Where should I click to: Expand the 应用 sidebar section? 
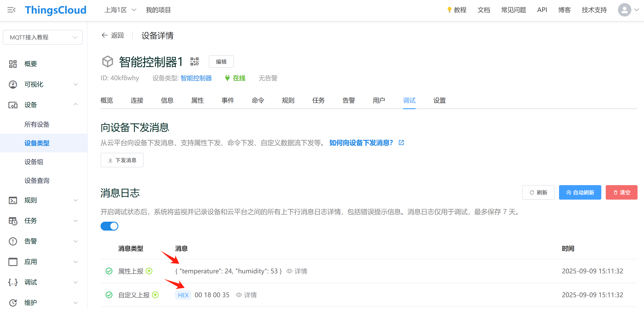tap(76, 262)
